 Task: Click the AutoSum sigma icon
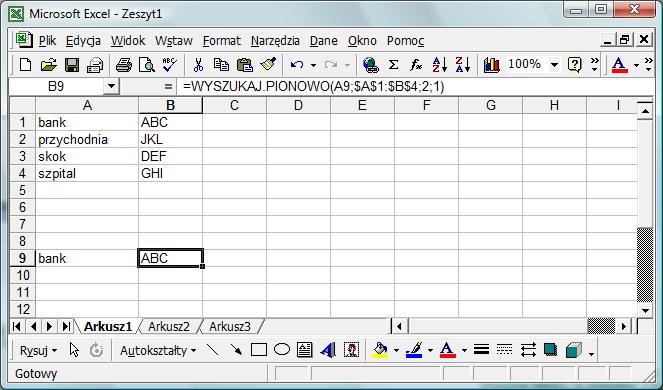(x=393, y=65)
